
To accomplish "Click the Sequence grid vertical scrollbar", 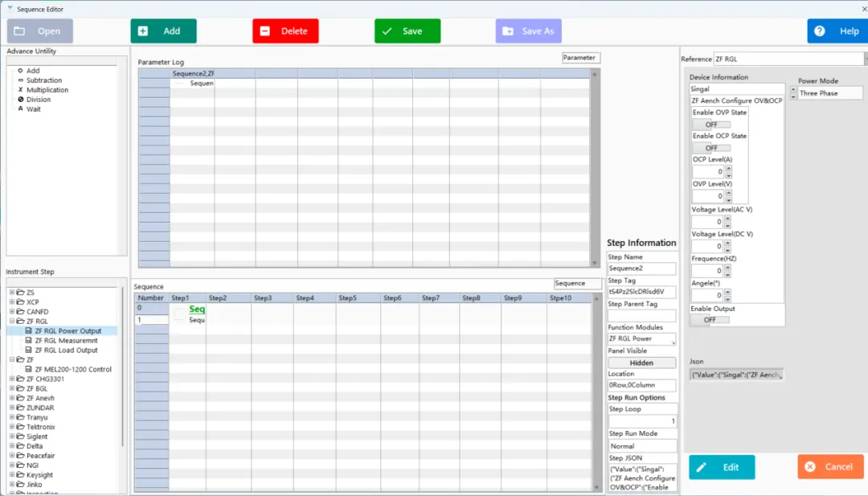I will coord(596,392).
